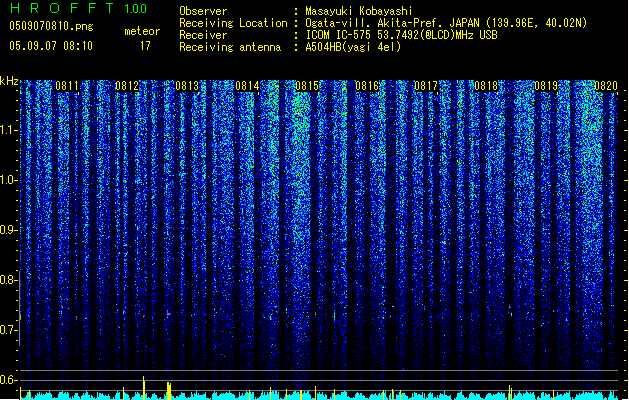Click the red meteor echo after 0818
The height and width of the screenshot is (400, 629).
coord(510,307)
